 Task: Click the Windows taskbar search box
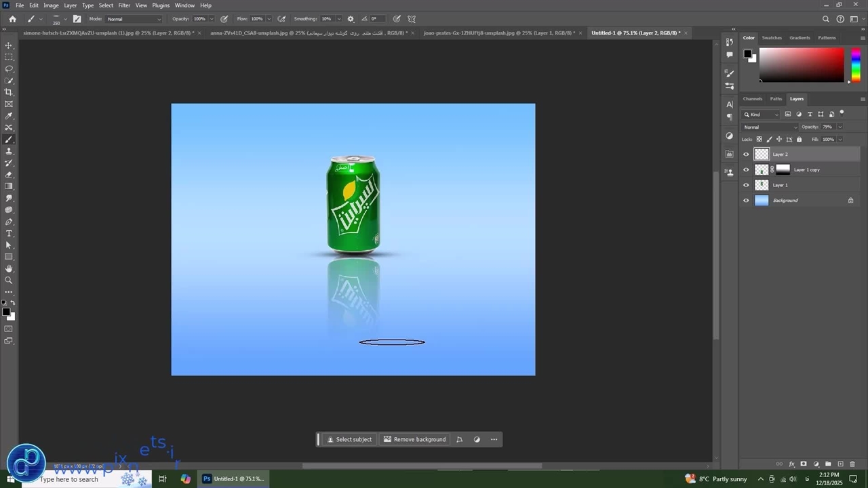click(x=68, y=479)
